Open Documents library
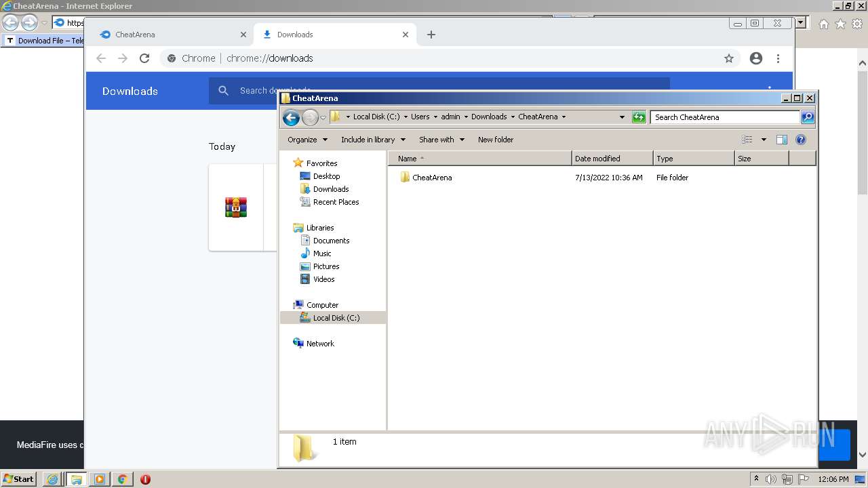 coord(331,241)
